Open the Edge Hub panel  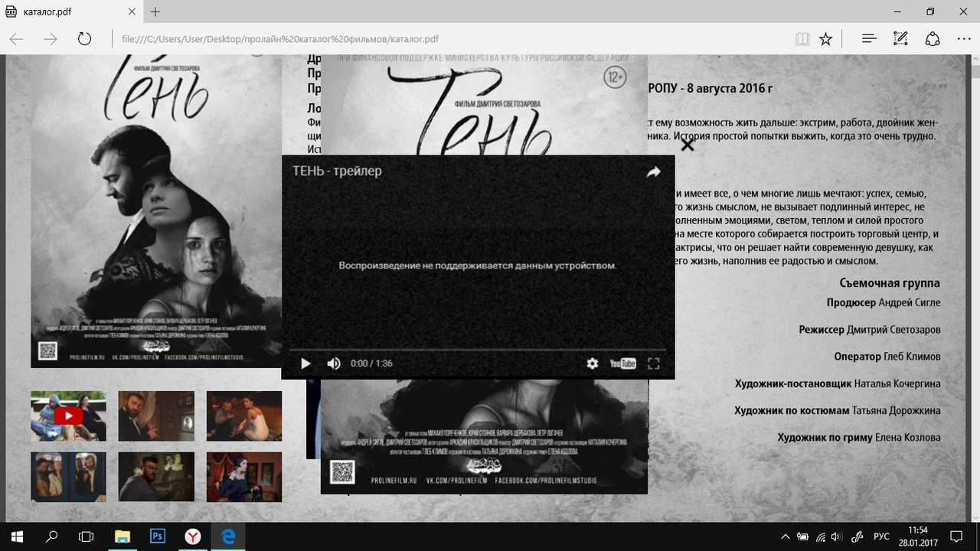(x=869, y=39)
